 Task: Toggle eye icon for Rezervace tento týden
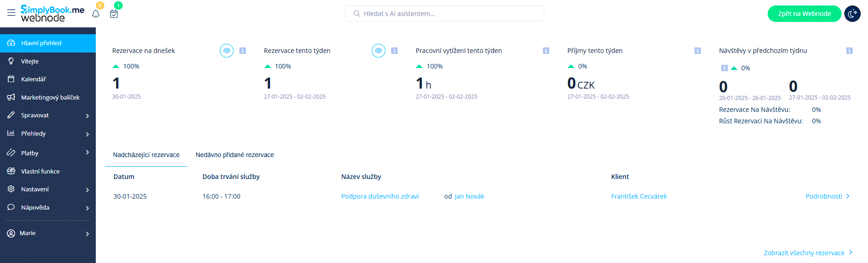point(378,51)
